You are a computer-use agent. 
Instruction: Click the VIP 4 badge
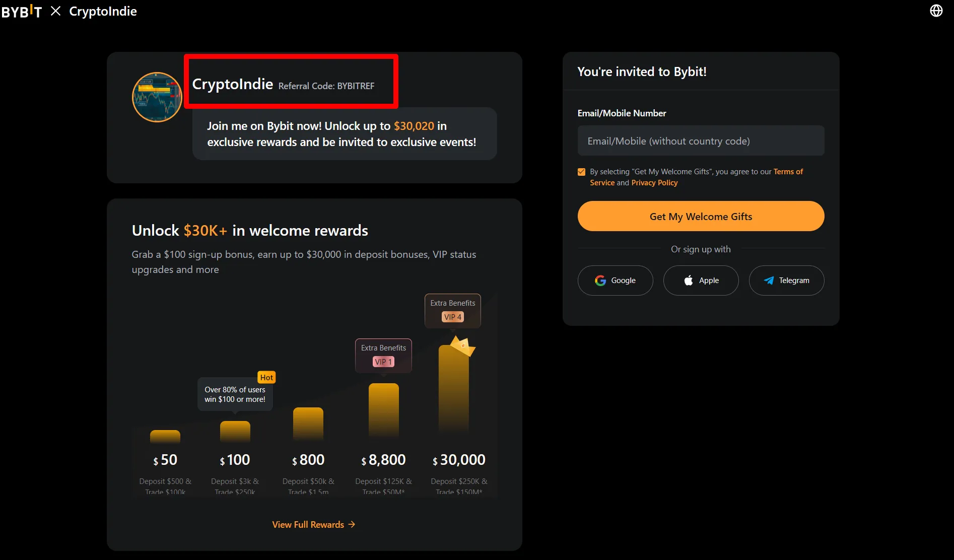tap(453, 317)
